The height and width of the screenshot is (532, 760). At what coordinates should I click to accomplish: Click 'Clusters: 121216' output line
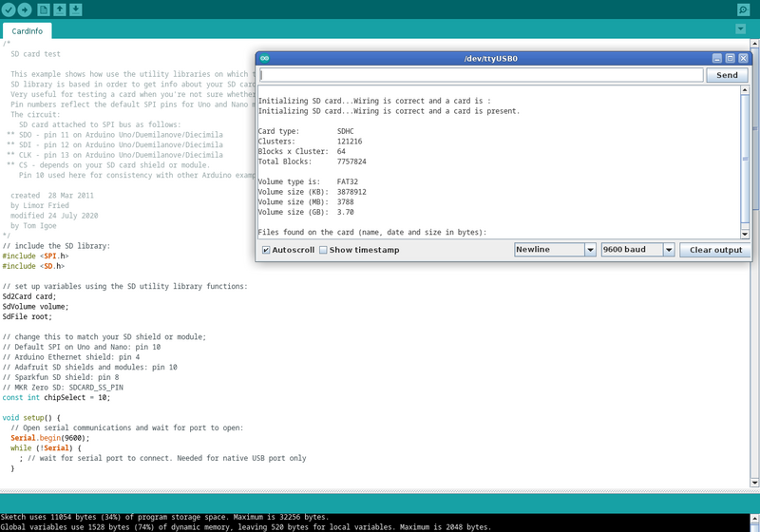pos(311,142)
